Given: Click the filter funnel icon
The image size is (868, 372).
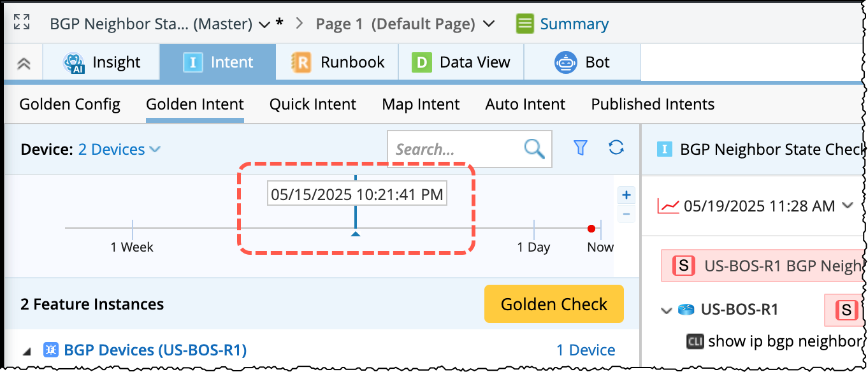Looking at the screenshot, I should [x=580, y=148].
